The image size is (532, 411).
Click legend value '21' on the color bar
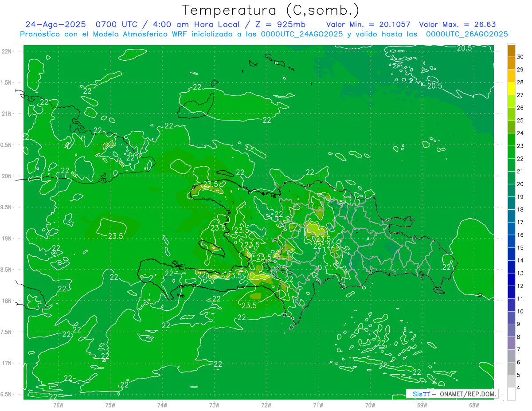(x=520, y=172)
